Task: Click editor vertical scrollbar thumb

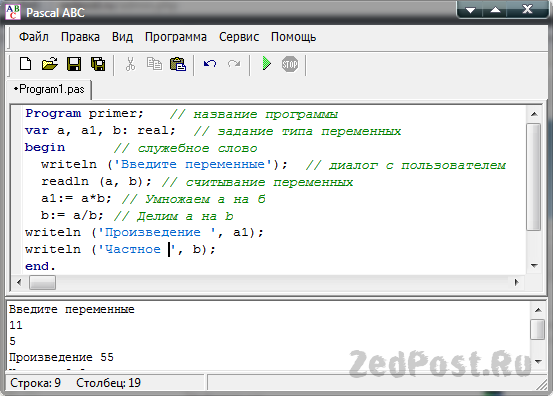Action: pyautogui.click(x=534, y=177)
